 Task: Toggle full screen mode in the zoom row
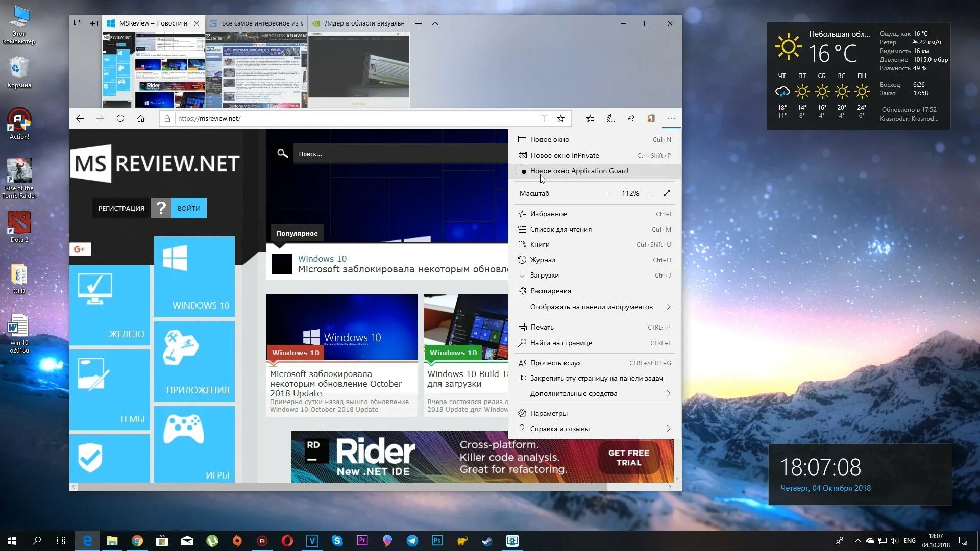(x=667, y=193)
